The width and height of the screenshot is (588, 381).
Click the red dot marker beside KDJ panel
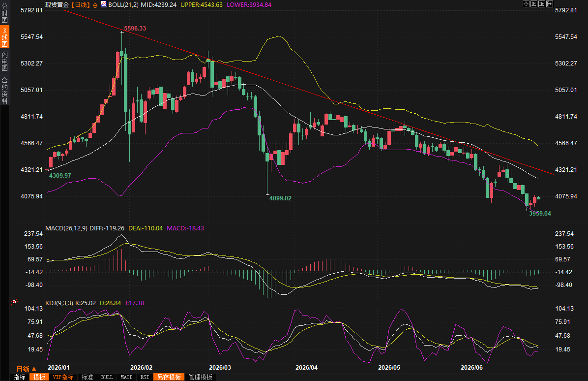pyautogui.click(x=14, y=301)
